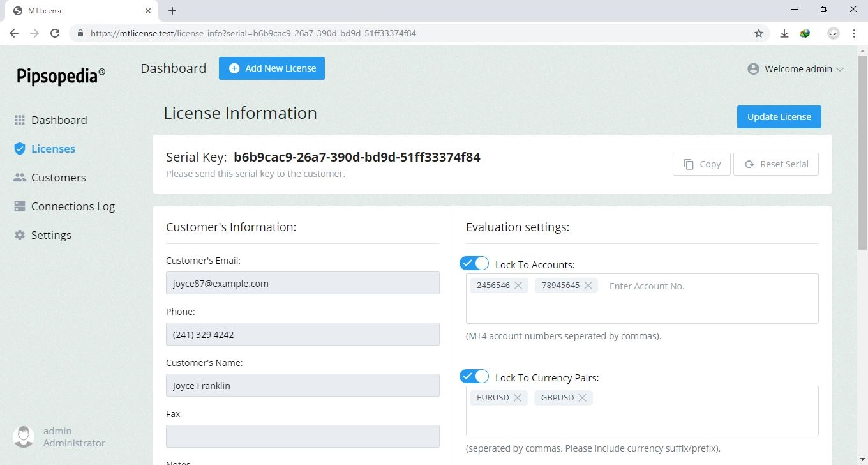Click the browser forward arrow
Screen dimensions: 868x465
click(34, 33)
